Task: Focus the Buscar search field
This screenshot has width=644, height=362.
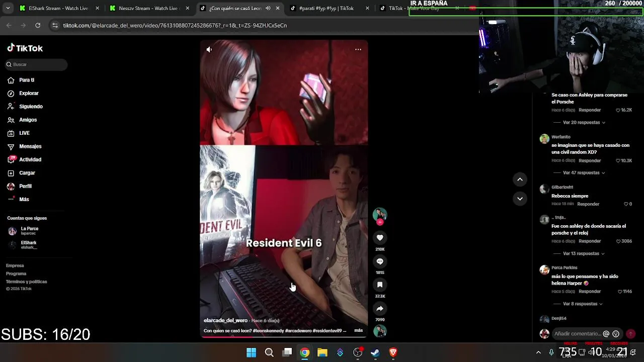Action: click(36, 64)
